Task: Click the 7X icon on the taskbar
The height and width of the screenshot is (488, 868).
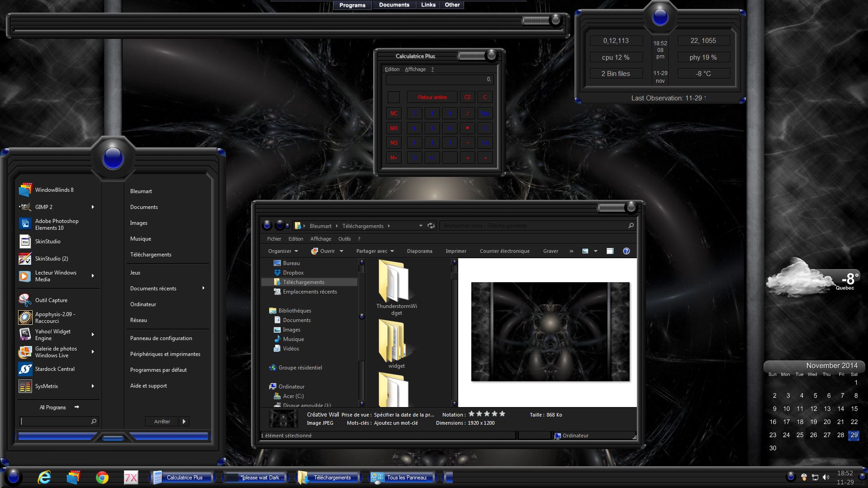Action: click(131, 478)
